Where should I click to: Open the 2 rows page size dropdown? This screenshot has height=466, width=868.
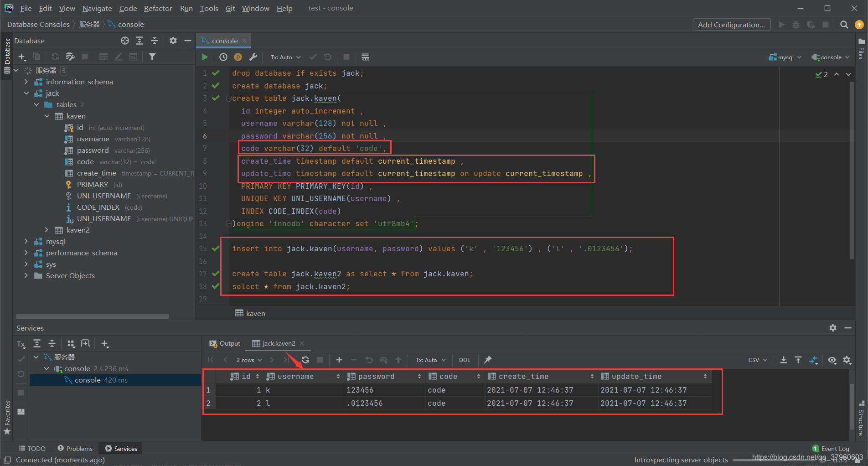pos(249,360)
